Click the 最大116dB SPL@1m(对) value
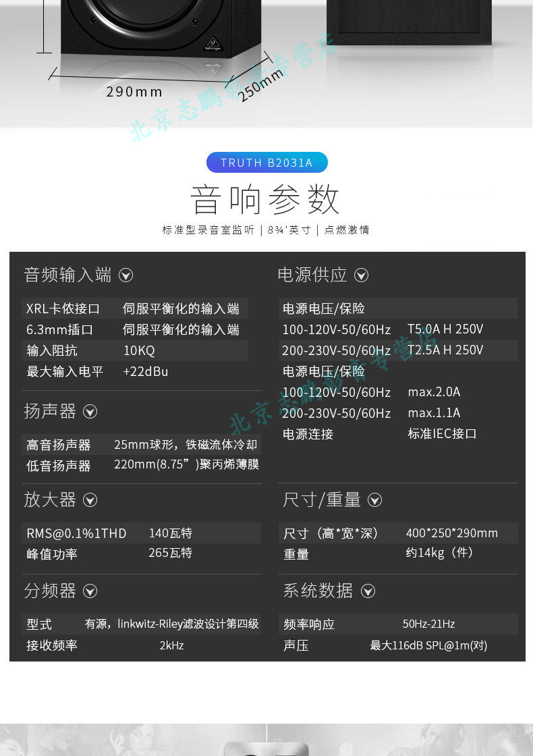The width and height of the screenshot is (533, 756). (429, 645)
